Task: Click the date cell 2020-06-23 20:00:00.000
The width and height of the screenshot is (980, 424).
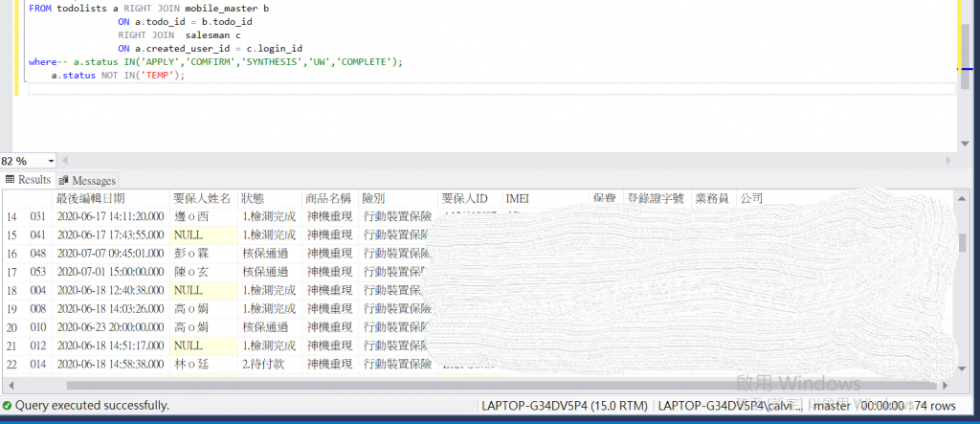Action: point(111,327)
